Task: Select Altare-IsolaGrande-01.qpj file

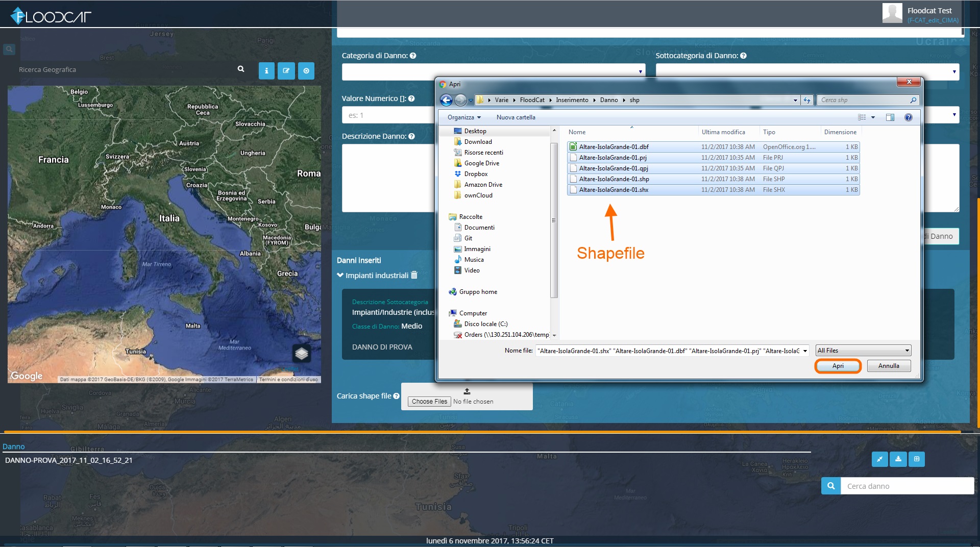Action: click(x=714, y=168)
